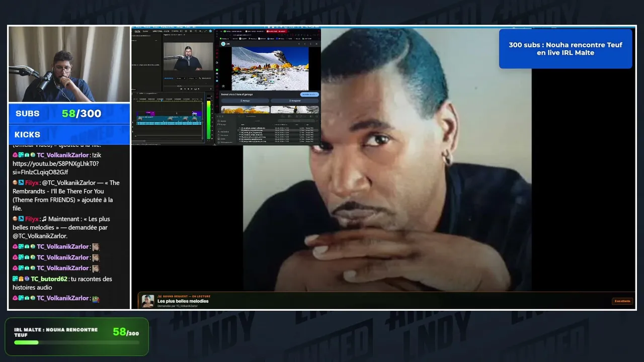The height and width of the screenshot is (362, 644).
Task: Click the round site avatar above Everest image
Action: point(223,44)
